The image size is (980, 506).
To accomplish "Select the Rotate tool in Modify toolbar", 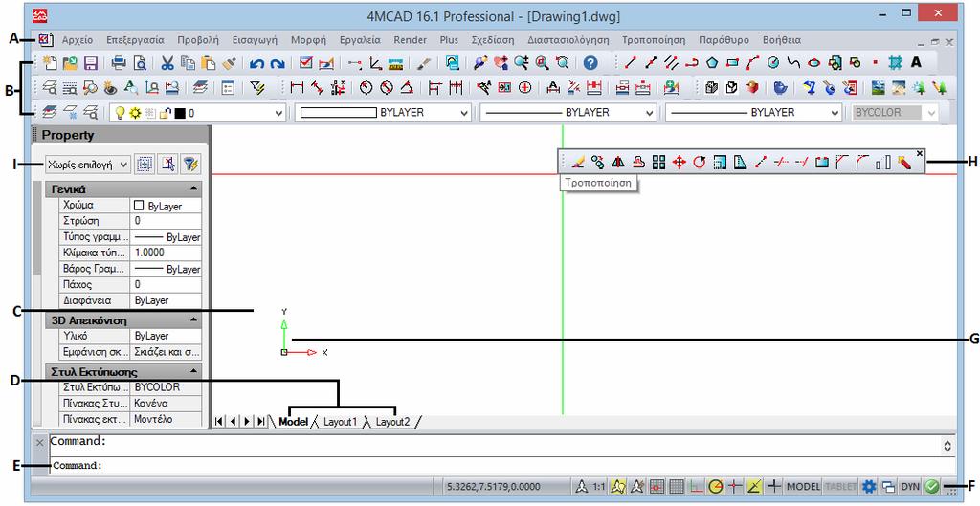I will click(x=700, y=163).
